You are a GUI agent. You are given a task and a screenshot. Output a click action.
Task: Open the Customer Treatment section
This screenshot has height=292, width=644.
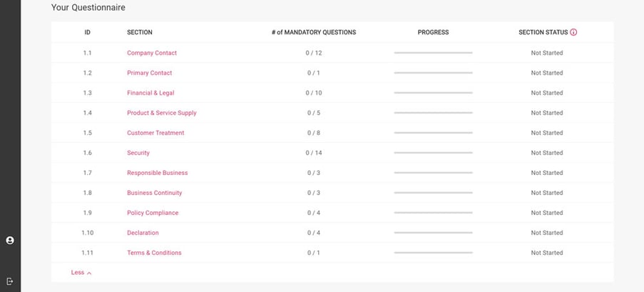155,133
